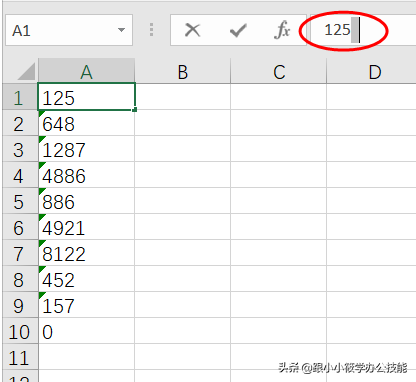Click cell containing 1287
This screenshot has height=382, width=416.
click(86, 149)
